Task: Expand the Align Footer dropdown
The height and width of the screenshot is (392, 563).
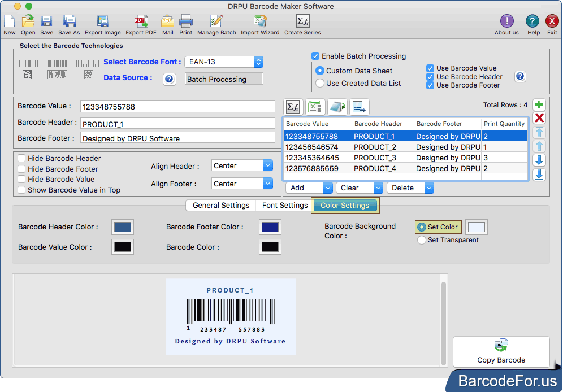Action: pos(242,184)
